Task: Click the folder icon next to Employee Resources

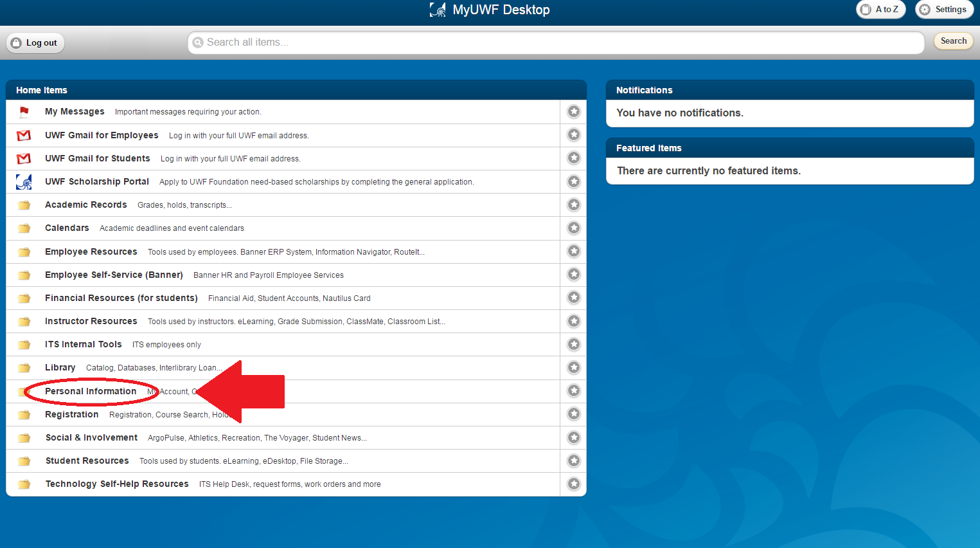Action: (x=24, y=252)
